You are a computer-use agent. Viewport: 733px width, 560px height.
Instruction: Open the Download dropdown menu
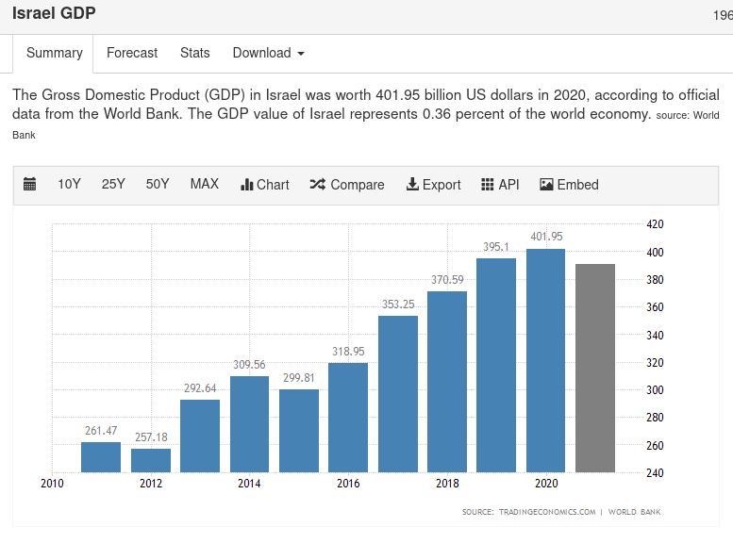tap(268, 53)
